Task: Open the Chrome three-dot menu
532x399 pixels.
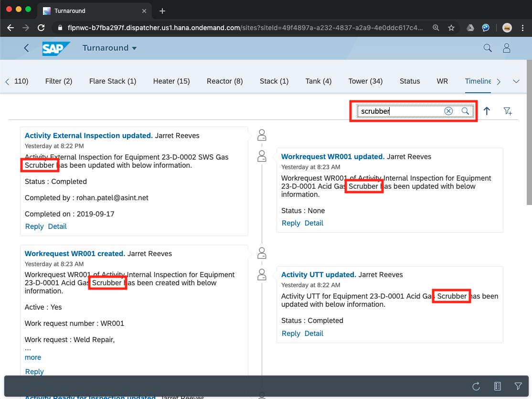Action: pos(522,28)
